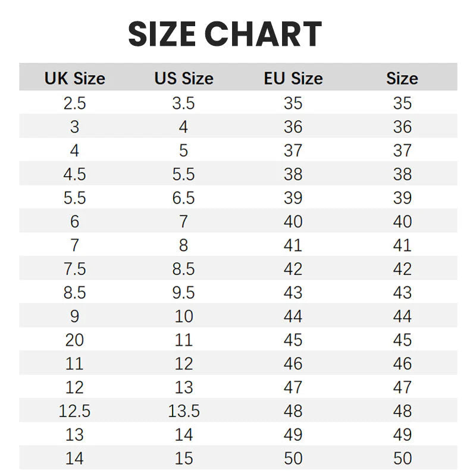Select the 3.5 cell under US Size
Screen dimensions: 476x476
point(183,103)
